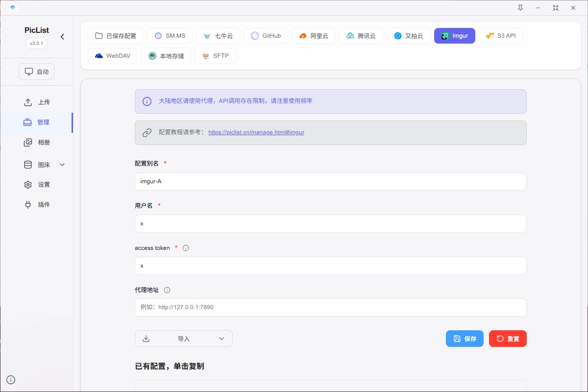The width and height of the screenshot is (588, 392).
Task: Focus the 用户名 input field
Action: click(330, 223)
